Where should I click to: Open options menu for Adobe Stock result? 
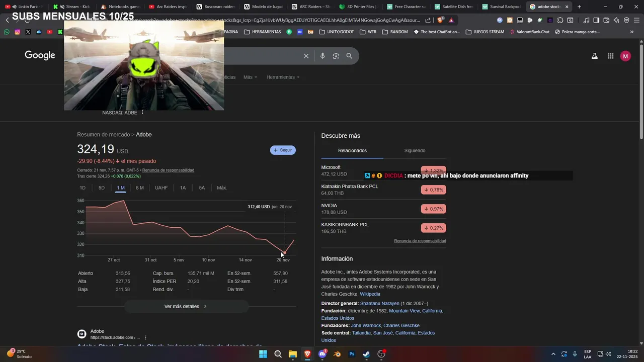pyautogui.click(x=145, y=337)
